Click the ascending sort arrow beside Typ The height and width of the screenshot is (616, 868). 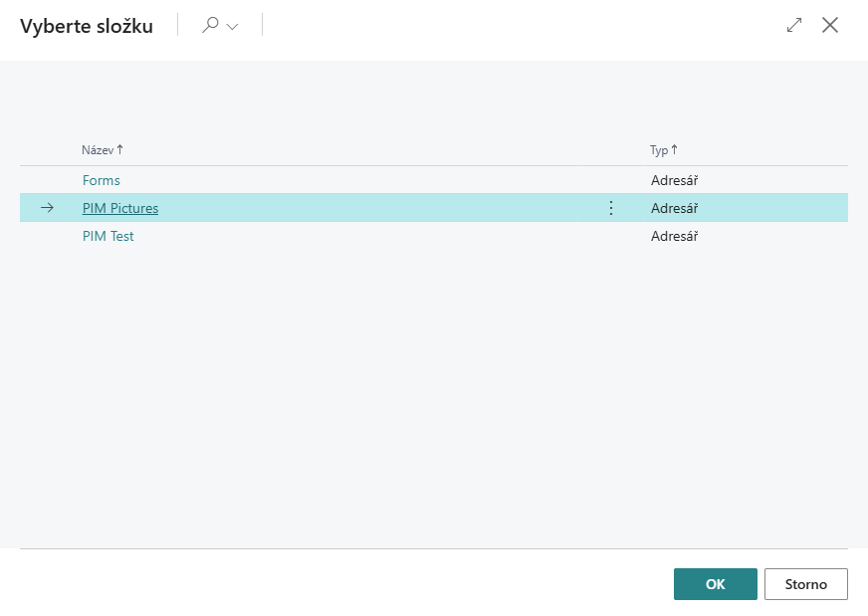point(674,150)
